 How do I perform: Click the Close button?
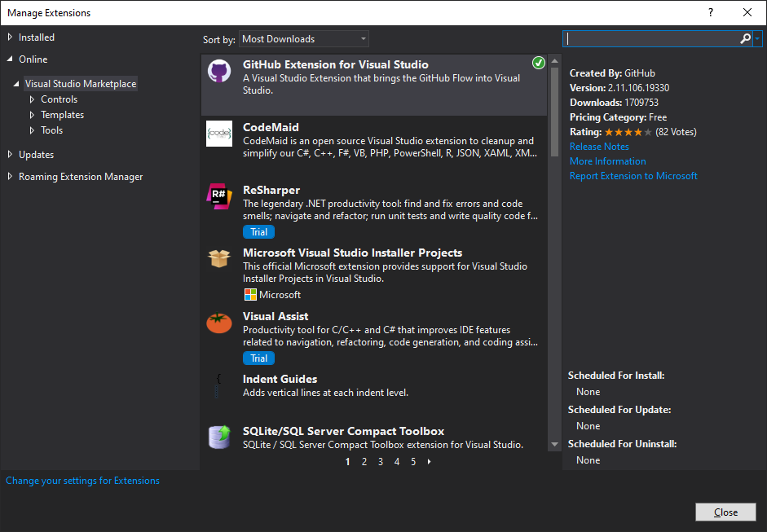tap(725, 512)
